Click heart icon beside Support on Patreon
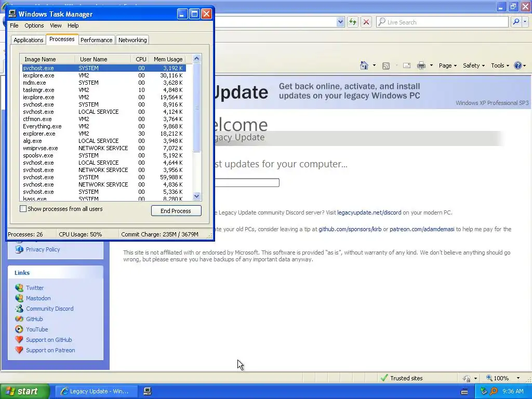The width and height of the screenshot is (532, 399). 19,350
